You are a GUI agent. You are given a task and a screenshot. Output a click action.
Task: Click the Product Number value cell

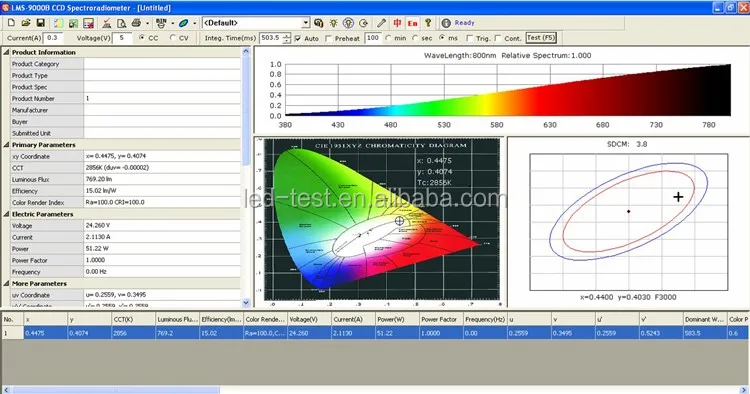tap(162, 98)
